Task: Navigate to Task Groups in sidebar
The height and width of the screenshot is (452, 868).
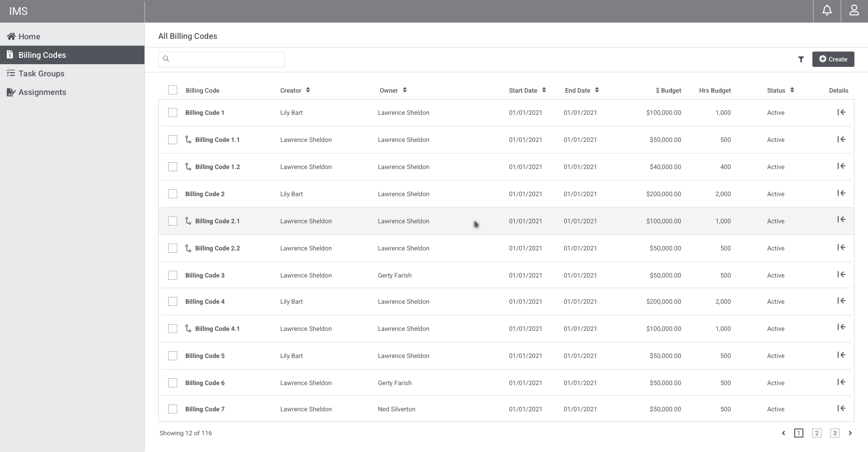Action: 41,74
